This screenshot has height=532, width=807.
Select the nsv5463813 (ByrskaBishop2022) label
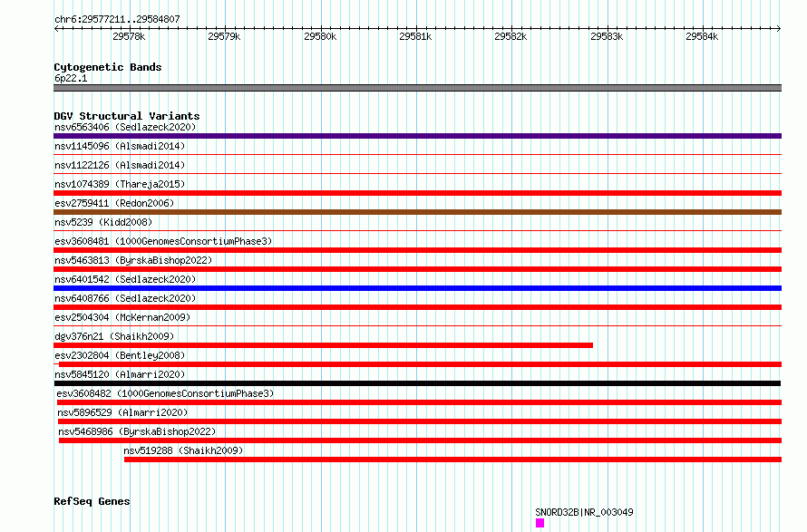pos(133,260)
